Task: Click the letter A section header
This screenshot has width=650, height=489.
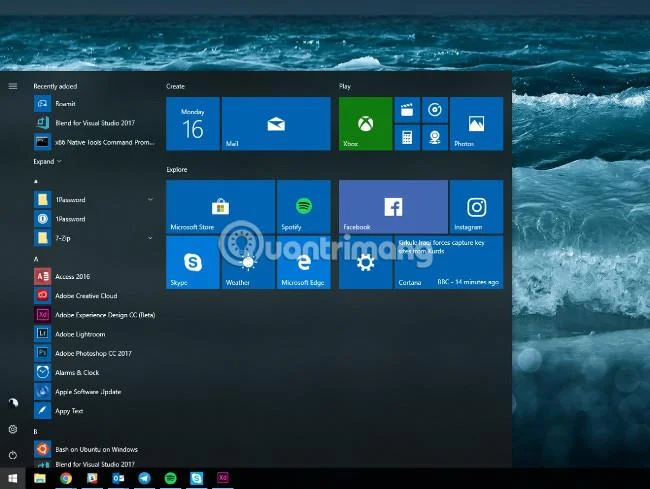Action: [x=36, y=259]
